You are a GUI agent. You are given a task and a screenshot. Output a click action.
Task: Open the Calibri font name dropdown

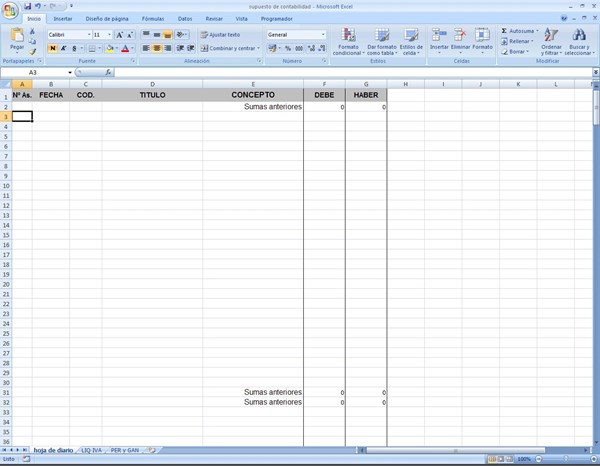pos(89,35)
